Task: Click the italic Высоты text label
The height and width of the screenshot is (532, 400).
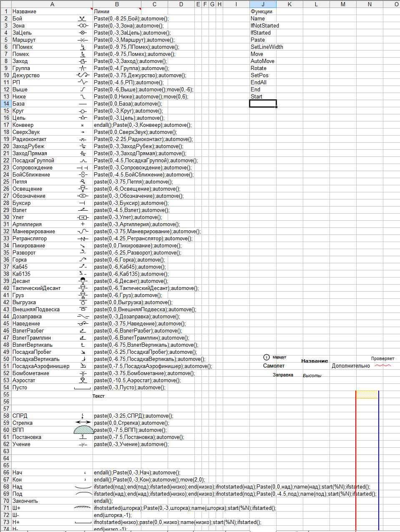Action: pos(312,376)
